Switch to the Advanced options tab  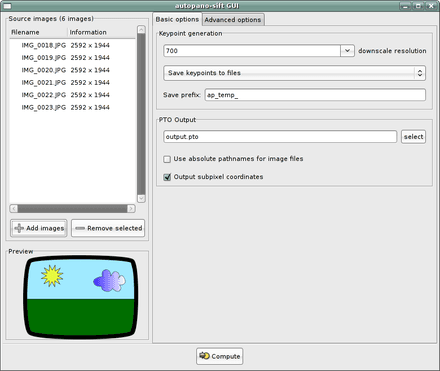click(x=233, y=20)
